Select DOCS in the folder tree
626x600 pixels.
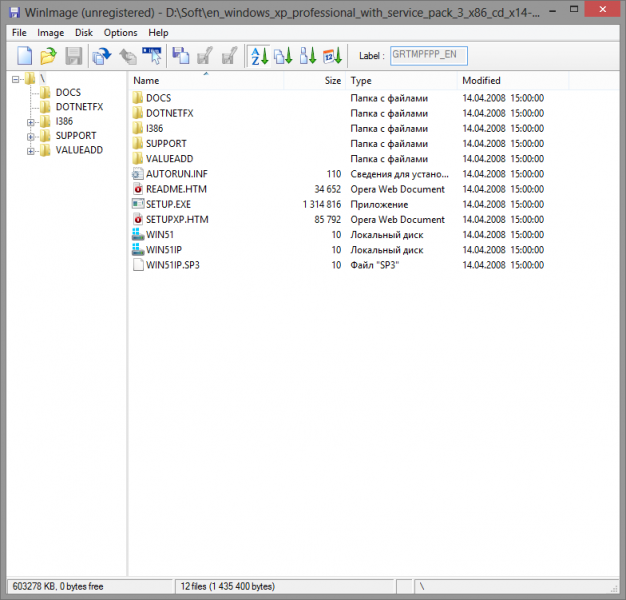click(x=68, y=93)
